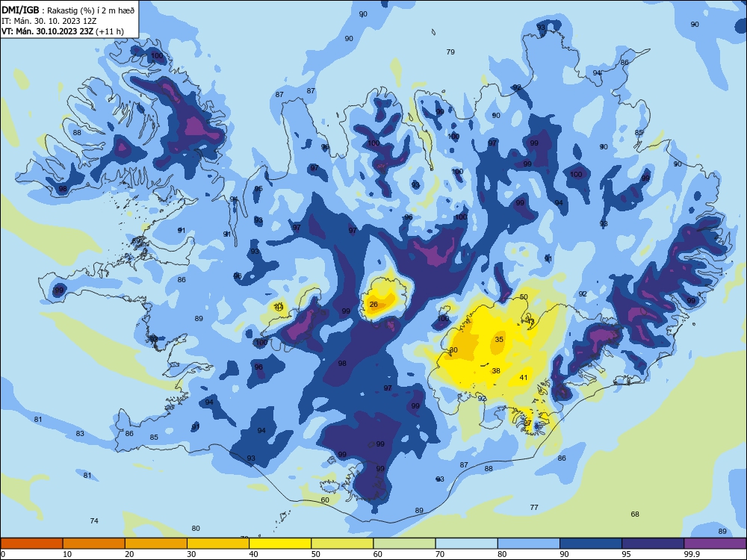Click the humidity value 35 on the map
The height and width of the screenshot is (560, 747).
pos(499,340)
